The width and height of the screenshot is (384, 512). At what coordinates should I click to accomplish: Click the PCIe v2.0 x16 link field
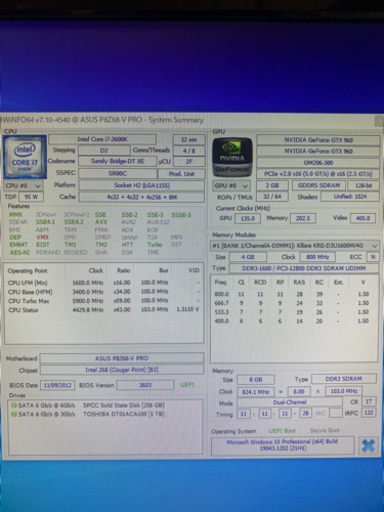tap(318, 174)
